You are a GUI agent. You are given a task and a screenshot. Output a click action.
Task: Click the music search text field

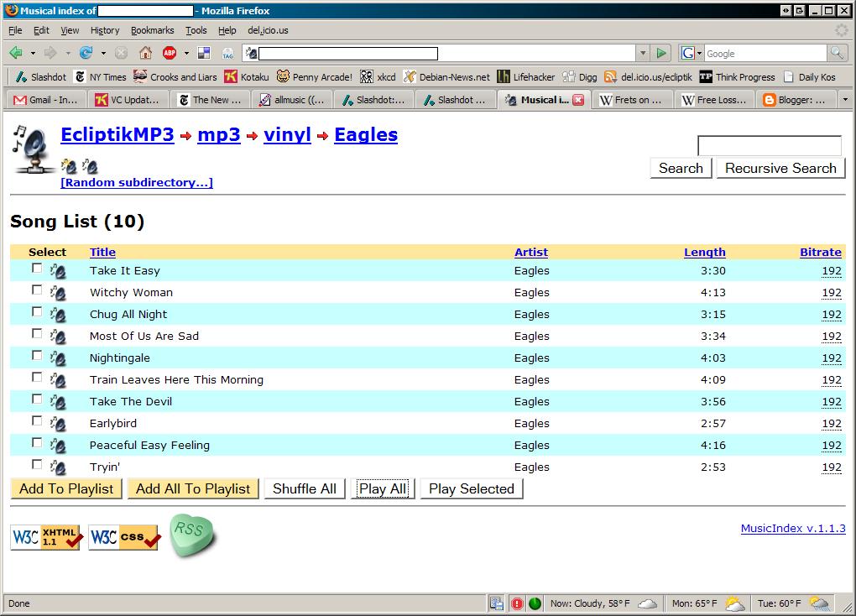click(769, 146)
